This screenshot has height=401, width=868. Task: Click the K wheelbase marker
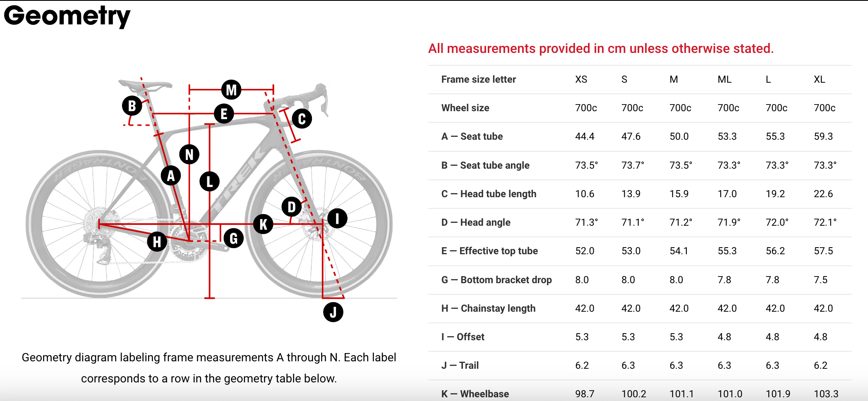[x=263, y=224]
